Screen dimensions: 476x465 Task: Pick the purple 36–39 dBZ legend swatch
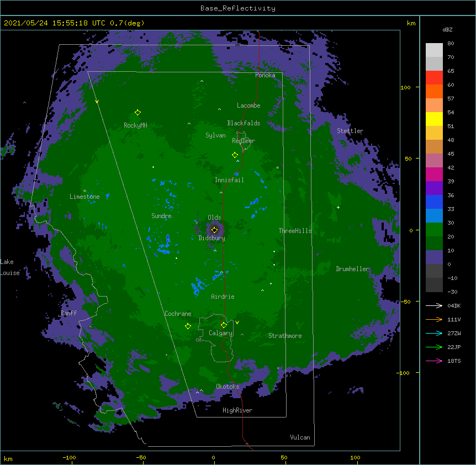pos(434,188)
